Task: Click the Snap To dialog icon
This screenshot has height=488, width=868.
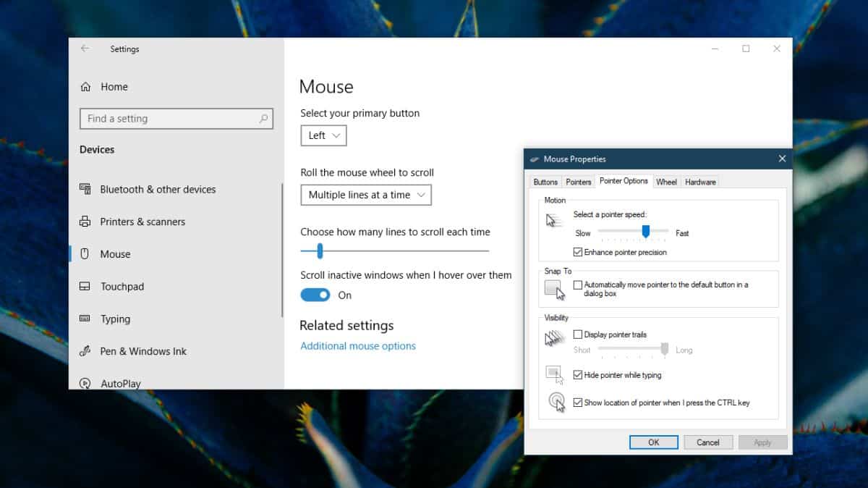Action: (x=555, y=290)
